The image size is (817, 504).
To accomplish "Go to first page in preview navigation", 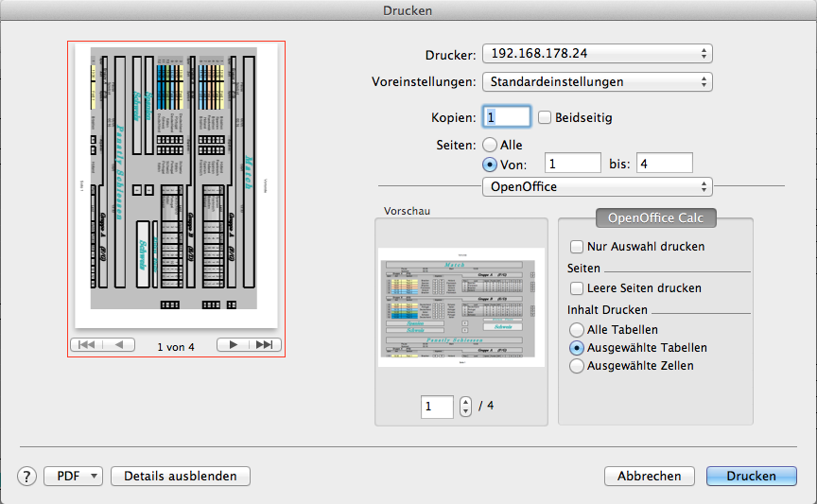I will click(87, 345).
